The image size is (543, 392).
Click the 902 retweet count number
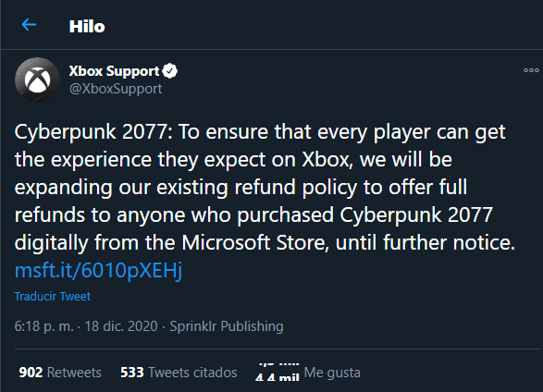pyautogui.click(x=31, y=373)
